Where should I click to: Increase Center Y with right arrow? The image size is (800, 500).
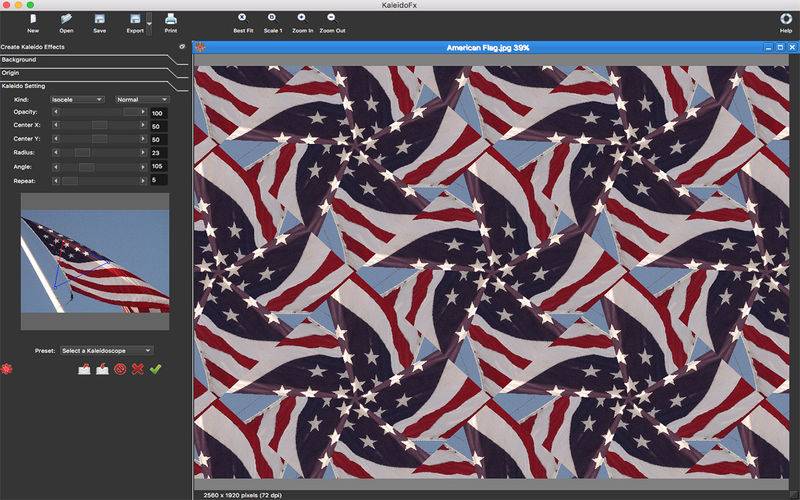point(143,139)
